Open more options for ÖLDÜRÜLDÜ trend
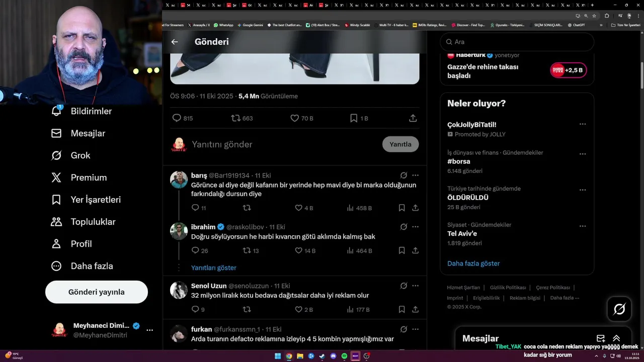 [583, 190]
